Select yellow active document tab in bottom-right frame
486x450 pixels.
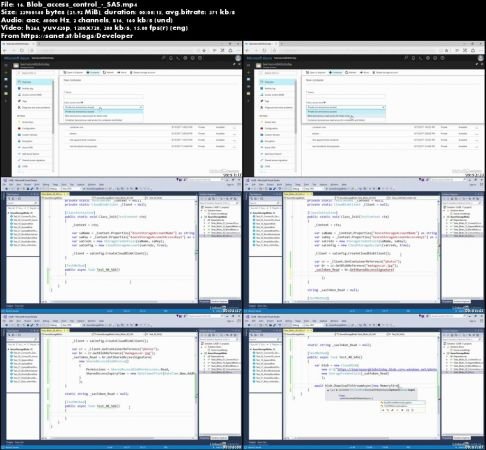(297, 330)
